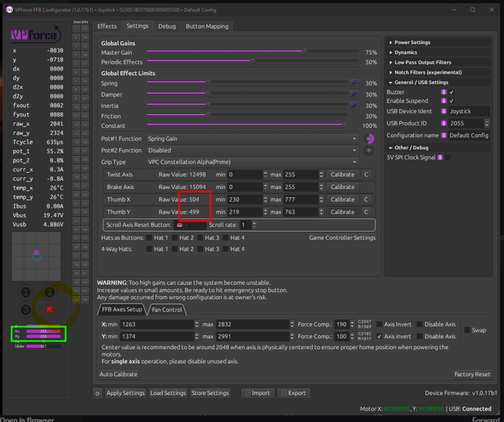Click the Periodic Effects slider handle
The image size is (504, 422).
tap(253, 61)
